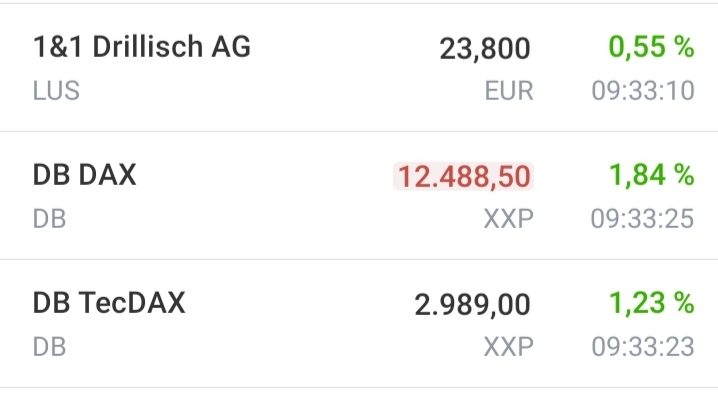Image resolution: width=718 pixels, height=396 pixels.
Task: Open the 1&1 Drillisch AG stock entry
Action: (359, 67)
